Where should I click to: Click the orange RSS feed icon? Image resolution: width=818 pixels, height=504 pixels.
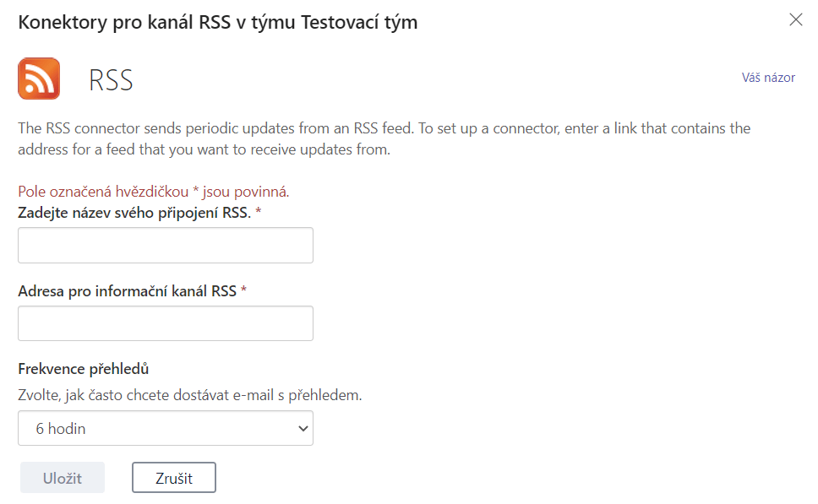(x=39, y=79)
